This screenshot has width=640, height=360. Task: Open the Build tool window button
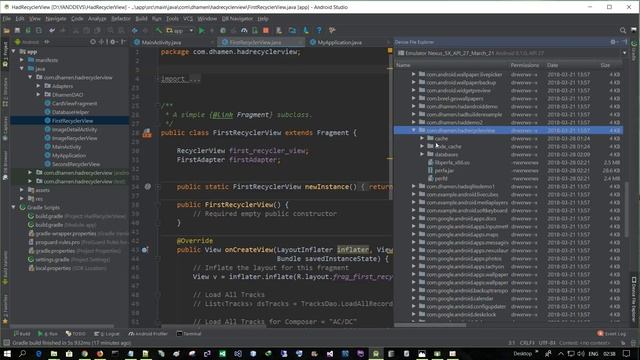pos(22,333)
